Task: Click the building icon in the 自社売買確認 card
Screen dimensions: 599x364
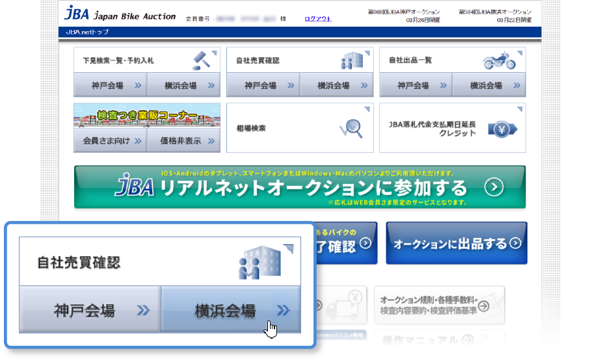Action: (x=351, y=60)
